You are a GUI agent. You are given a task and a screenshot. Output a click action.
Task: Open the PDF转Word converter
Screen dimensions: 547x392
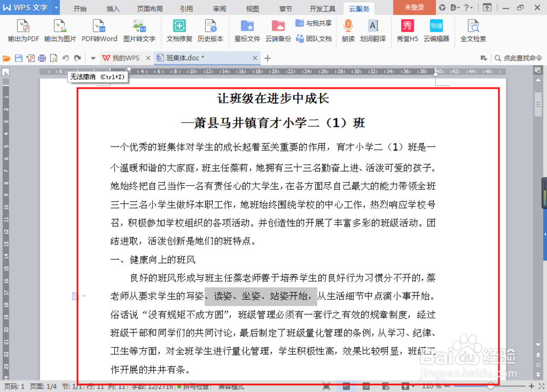coord(100,31)
